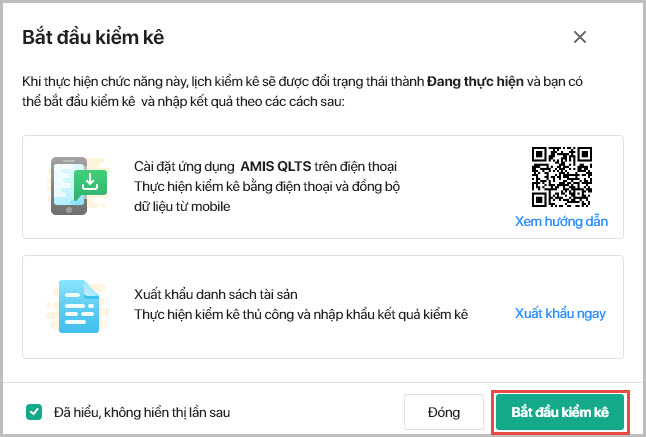The width and height of the screenshot is (646, 437).
Task: Click the 'nhập kết quả theo các cách sau' line
Action: 250,103
